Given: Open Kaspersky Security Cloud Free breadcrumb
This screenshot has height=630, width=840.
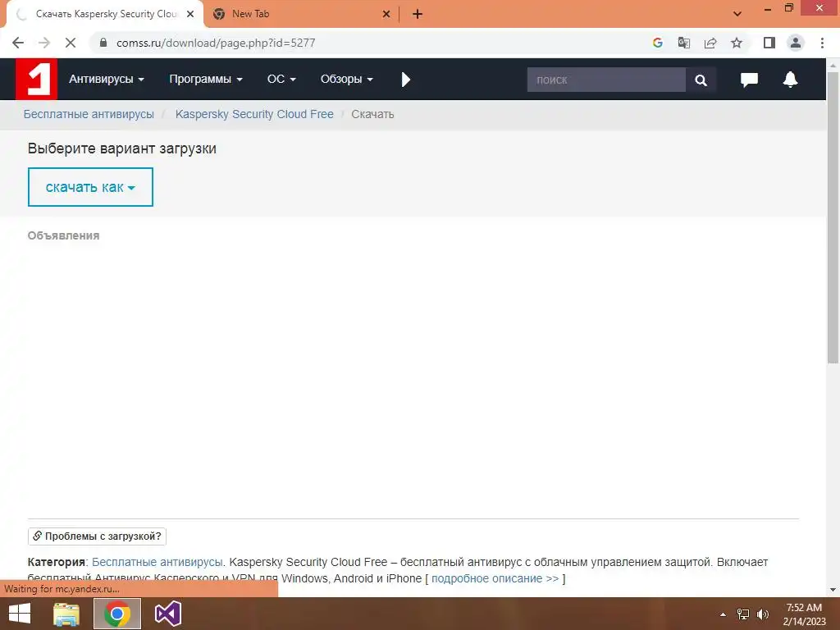Looking at the screenshot, I should click(x=254, y=114).
